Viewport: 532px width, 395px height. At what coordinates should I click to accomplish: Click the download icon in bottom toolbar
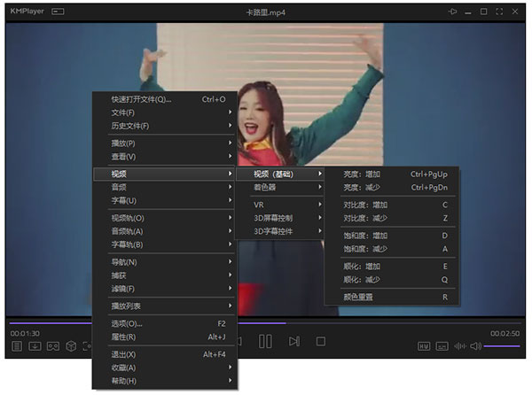pyautogui.click(x=35, y=346)
